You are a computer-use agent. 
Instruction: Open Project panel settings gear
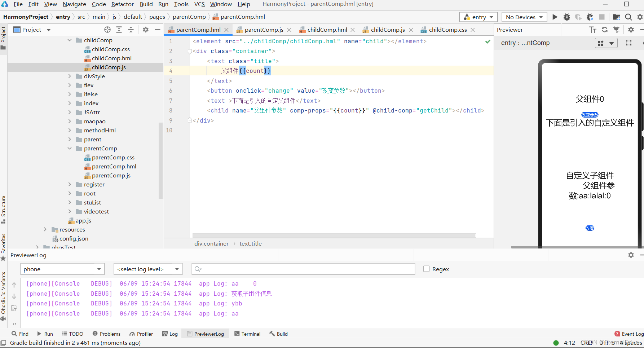146,30
